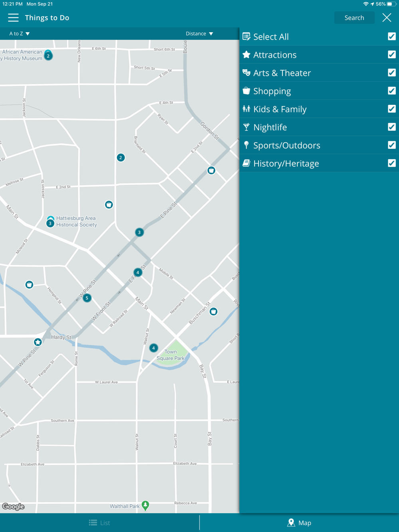Tap cluster marker 4 near Town Square Park
Image resolution: width=399 pixels, height=532 pixels.
pos(153,348)
